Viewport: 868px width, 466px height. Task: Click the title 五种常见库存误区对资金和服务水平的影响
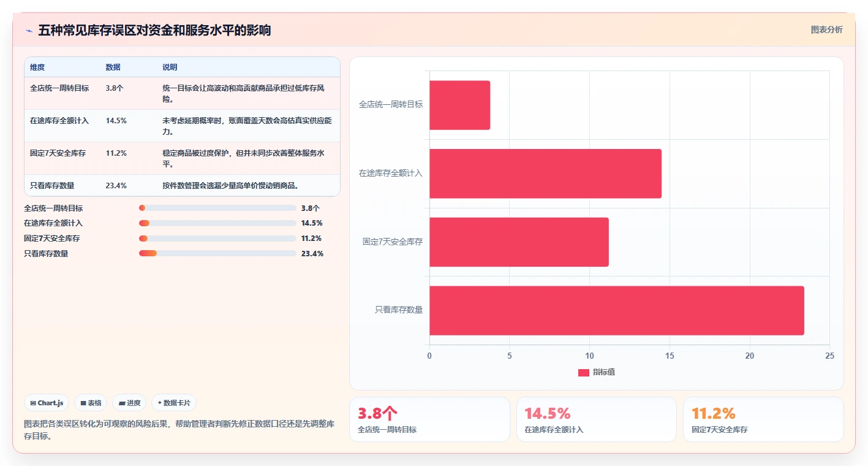[x=154, y=31]
